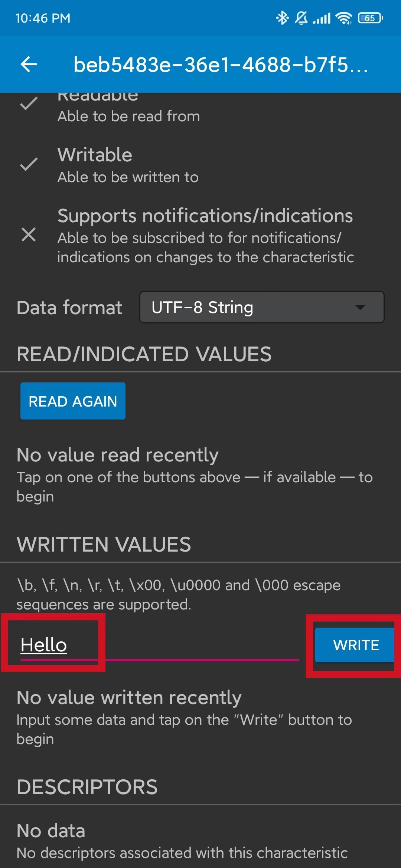Tap the Readable checkmark icon
401x868 pixels.
click(29, 103)
